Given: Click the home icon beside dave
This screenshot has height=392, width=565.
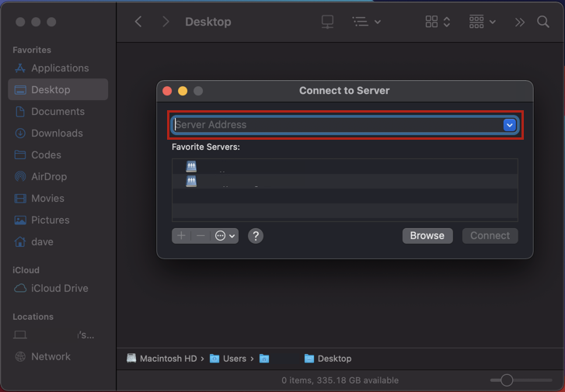Looking at the screenshot, I should pos(20,241).
